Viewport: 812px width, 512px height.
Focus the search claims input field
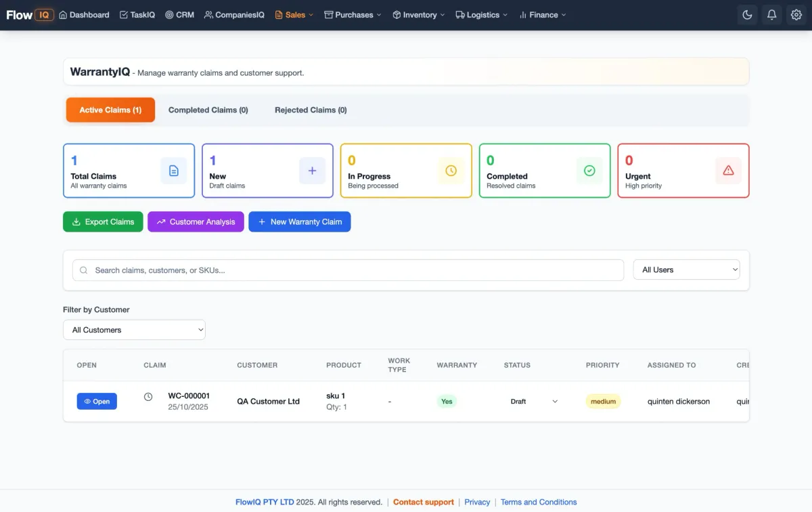[348, 270]
